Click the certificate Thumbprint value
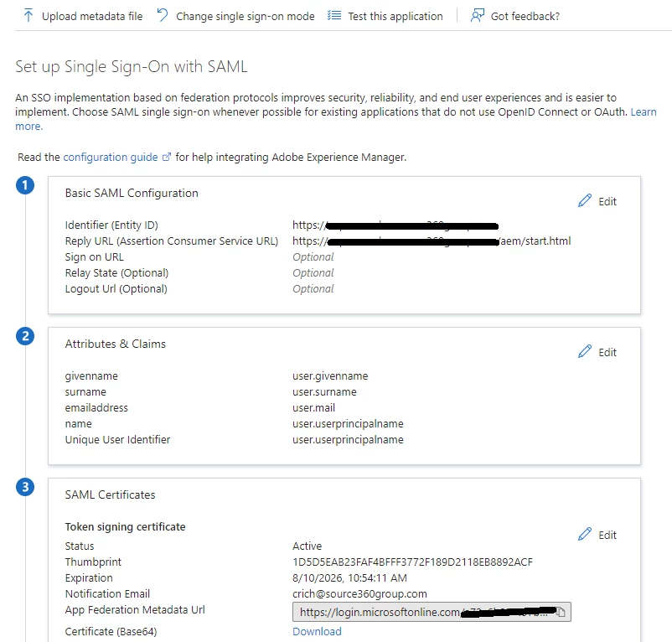 coord(412,562)
